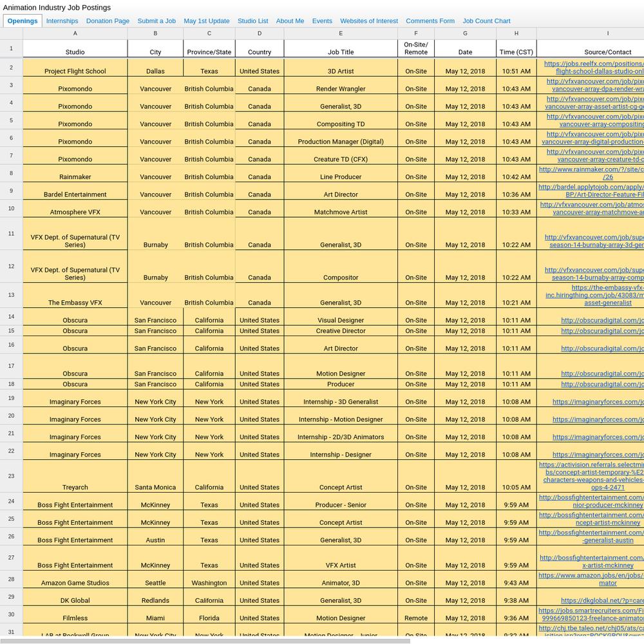Select the Austin city cell
Viewport: 644px width, 644px height.
coord(155,537)
